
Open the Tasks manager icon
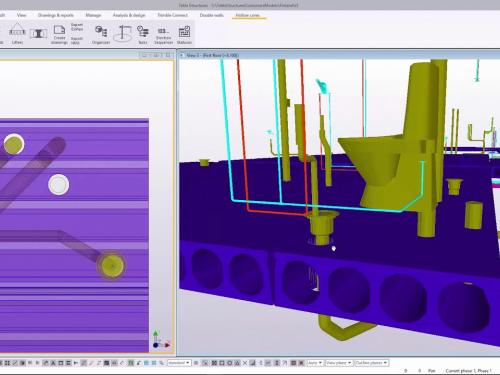coord(143,35)
